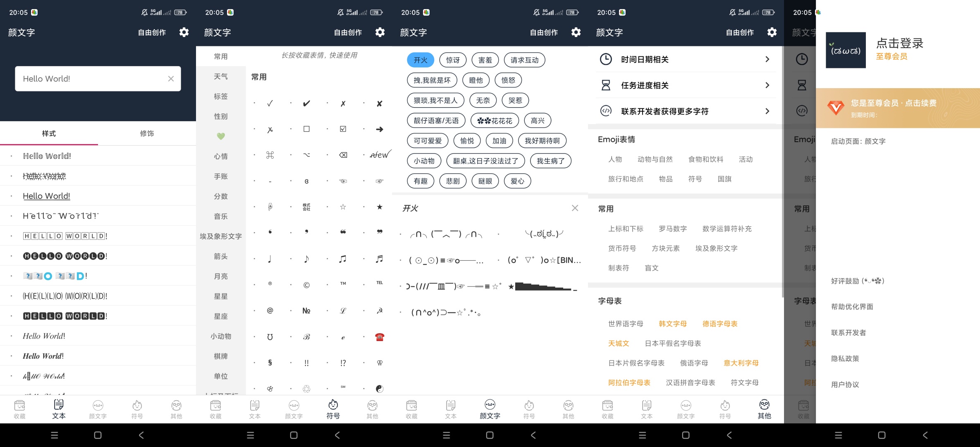980x447 pixels.
Task: Edit the Hello World! input field
Action: point(98,79)
